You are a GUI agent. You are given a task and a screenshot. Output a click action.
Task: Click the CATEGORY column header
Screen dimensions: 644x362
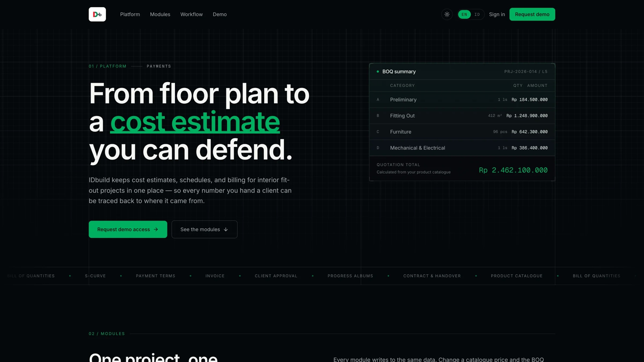click(x=402, y=86)
